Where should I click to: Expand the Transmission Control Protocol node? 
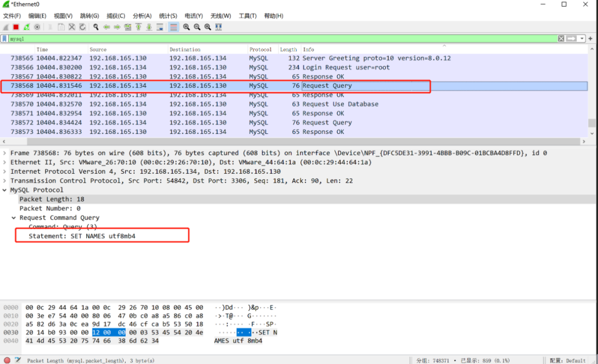pyautogui.click(x=5, y=181)
